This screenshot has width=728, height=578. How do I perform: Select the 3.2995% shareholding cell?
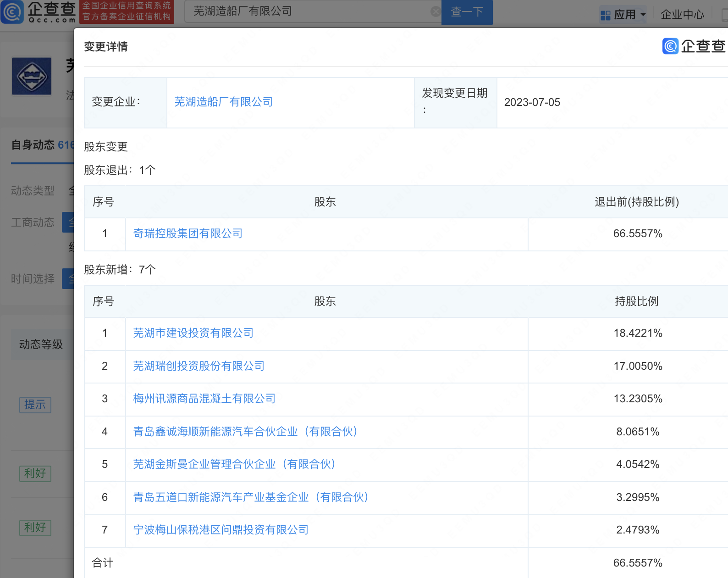[638, 497]
